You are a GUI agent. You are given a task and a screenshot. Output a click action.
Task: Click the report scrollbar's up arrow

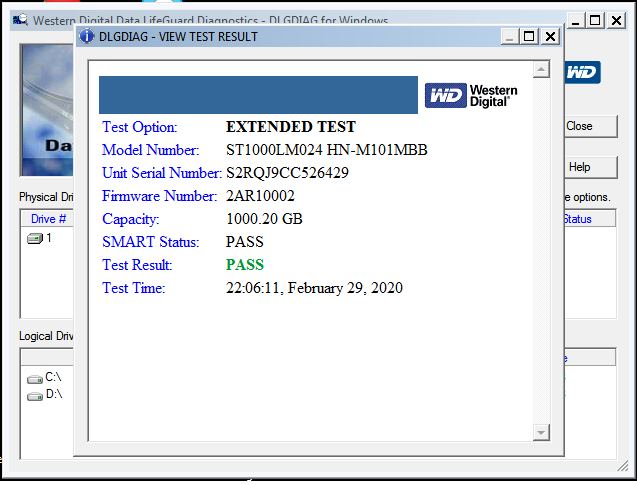tap(541, 69)
